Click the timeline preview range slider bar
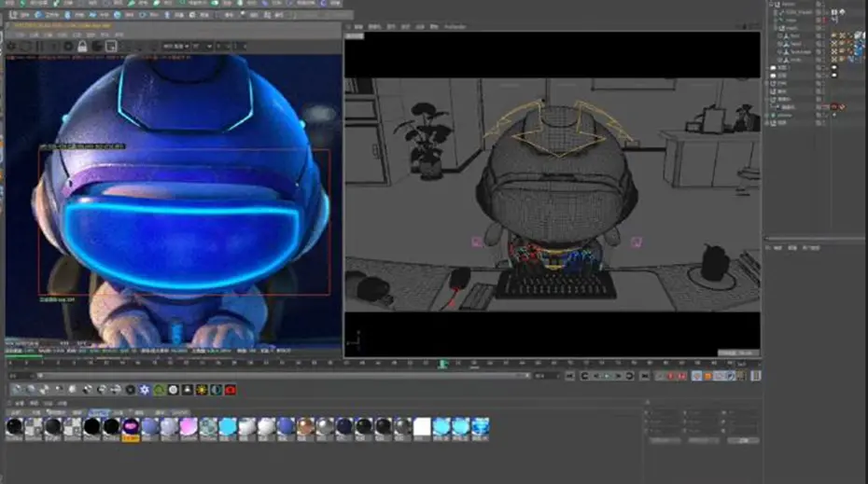The image size is (868, 484). [x=282, y=376]
